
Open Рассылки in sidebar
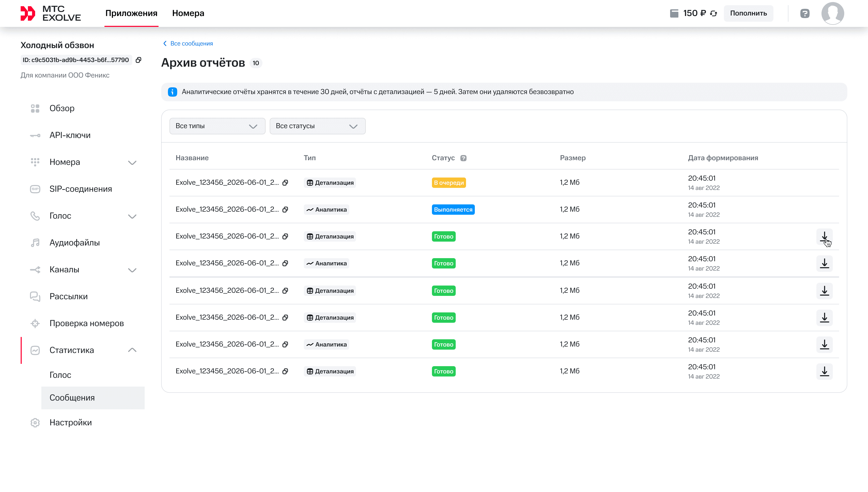[x=68, y=296]
